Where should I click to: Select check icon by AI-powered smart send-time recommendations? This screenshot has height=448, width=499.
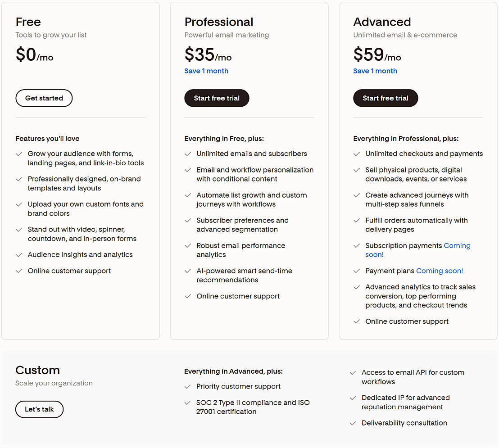click(x=188, y=271)
